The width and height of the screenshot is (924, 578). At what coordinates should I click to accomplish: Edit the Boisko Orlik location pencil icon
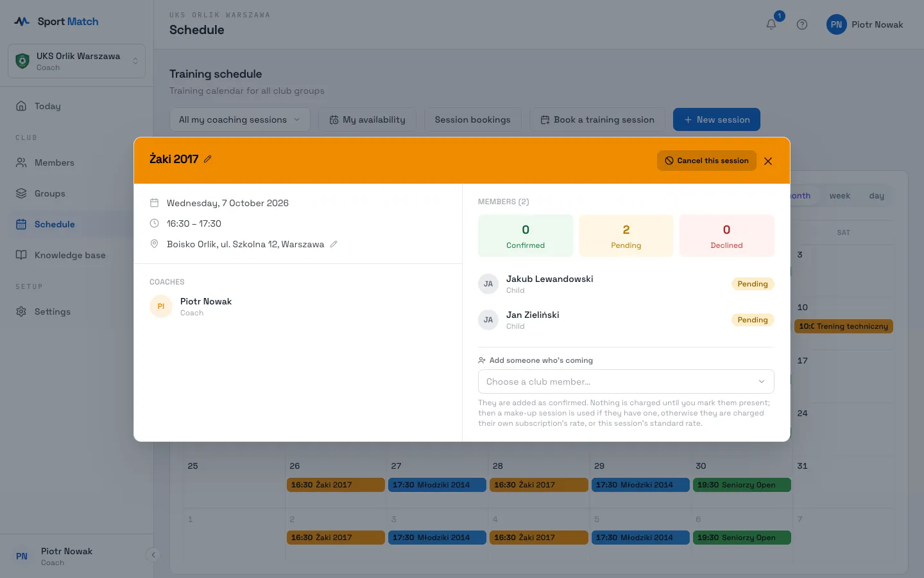tap(334, 244)
